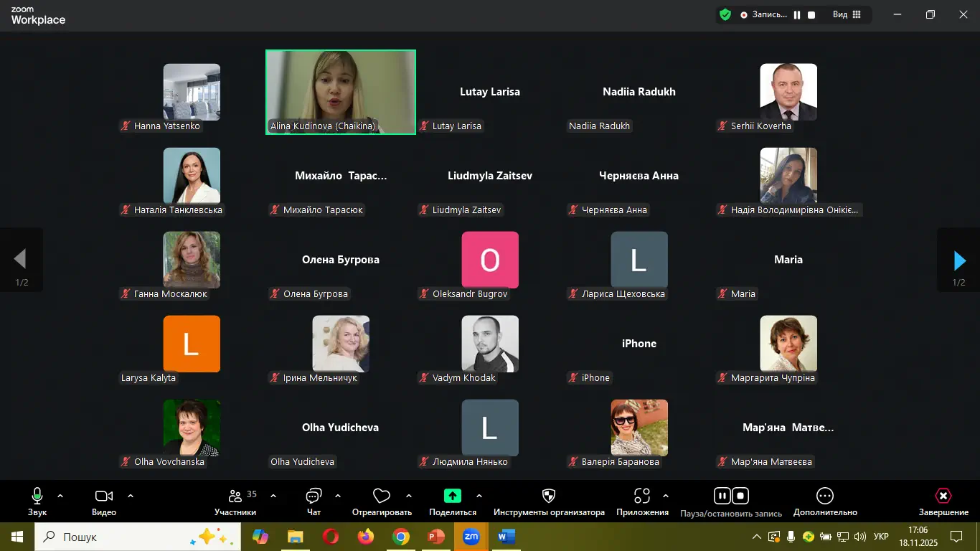Open the More (Дополнительно) options
Image resolution: width=980 pixels, height=551 pixels.
[x=825, y=496]
